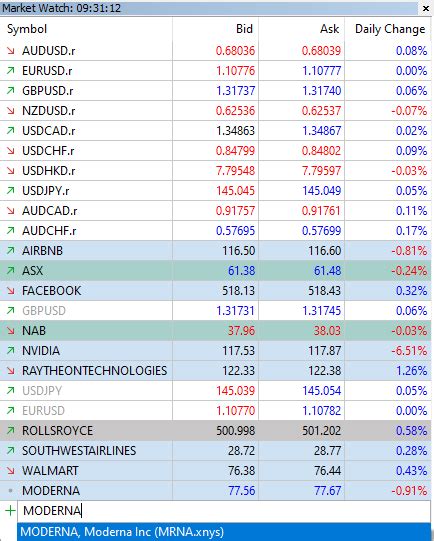Click the Symbol column header

point(27,29)
